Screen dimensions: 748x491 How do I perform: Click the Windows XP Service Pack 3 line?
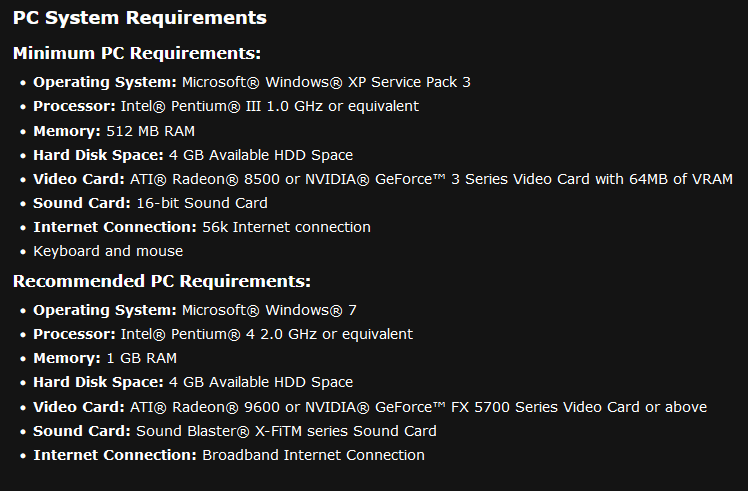(x=252, y=82)
